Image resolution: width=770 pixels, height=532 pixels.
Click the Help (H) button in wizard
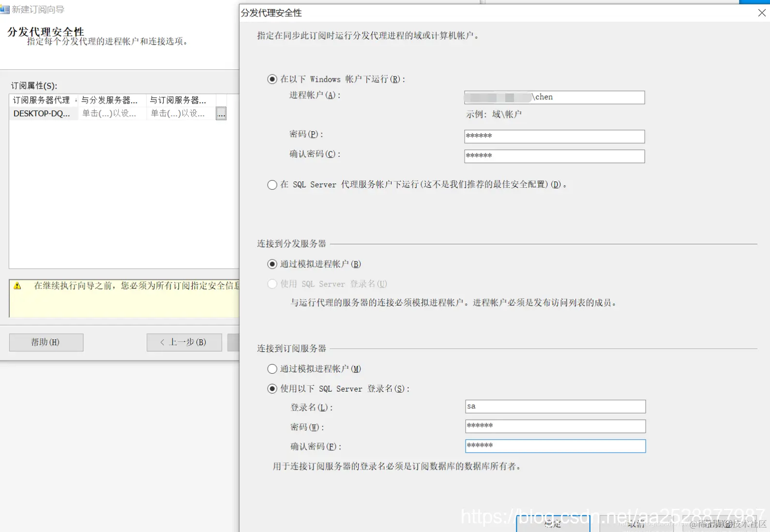click(46, 342)
